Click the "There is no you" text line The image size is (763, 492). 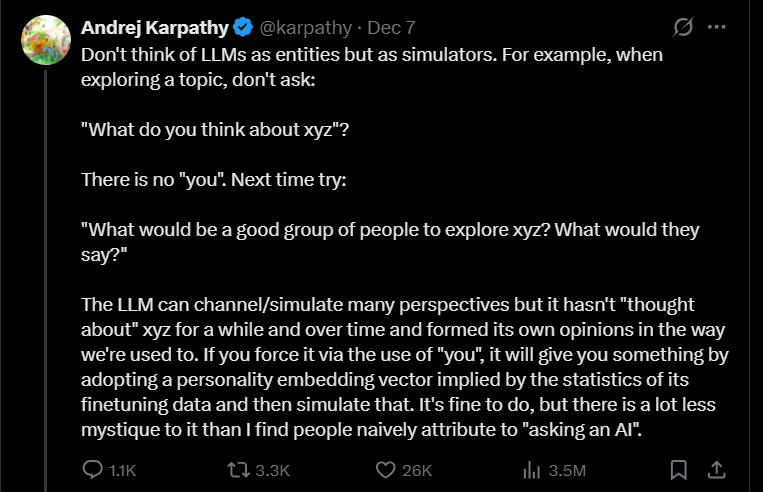click(x=212, y=181)
